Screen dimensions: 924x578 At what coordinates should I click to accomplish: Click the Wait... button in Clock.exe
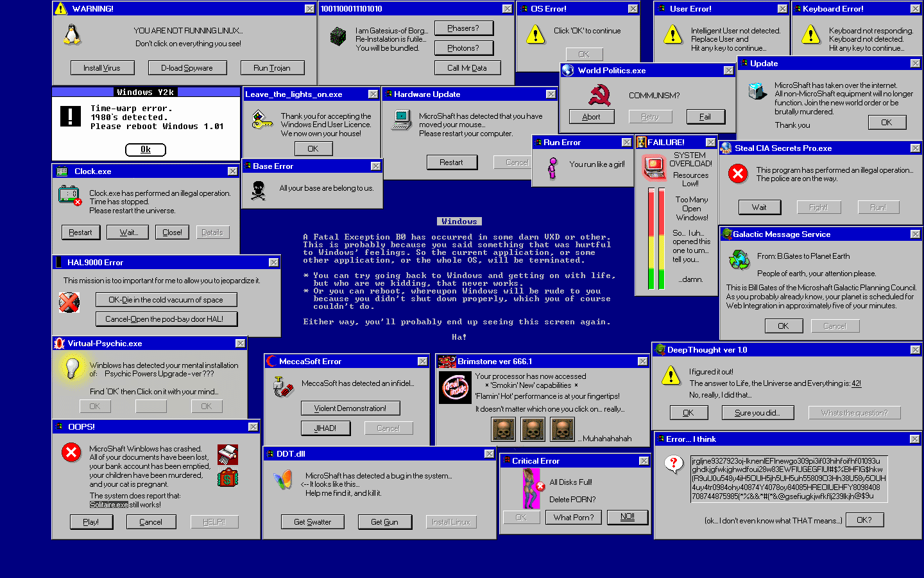[129, 232]
